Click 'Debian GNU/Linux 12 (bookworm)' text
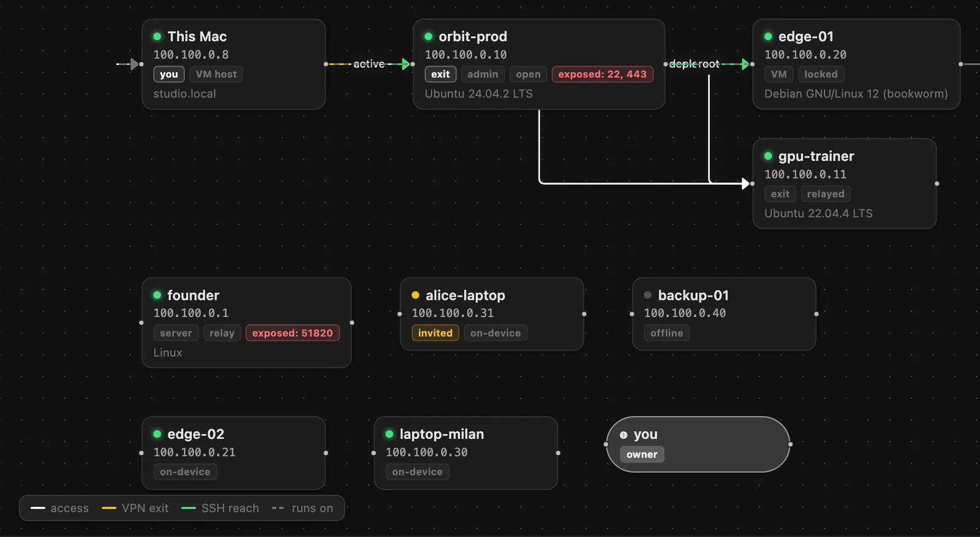This screenshot has width=980, height=537. (856, 94)
